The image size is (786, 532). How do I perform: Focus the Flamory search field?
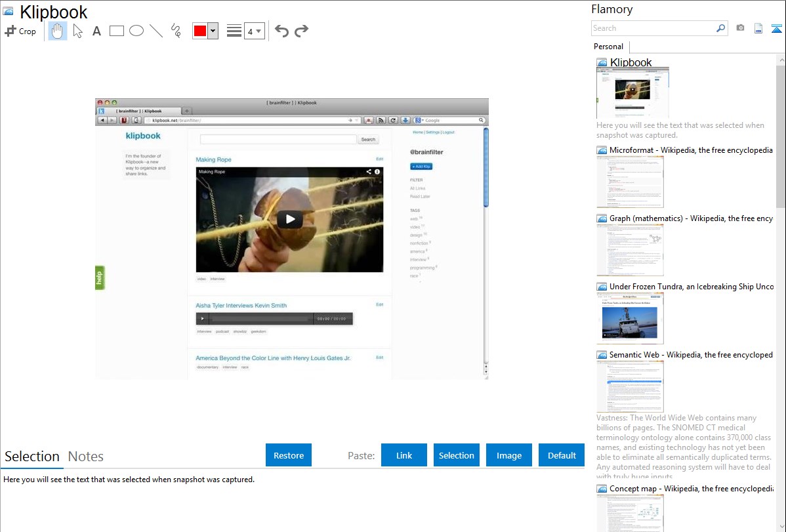pos(653,28)
